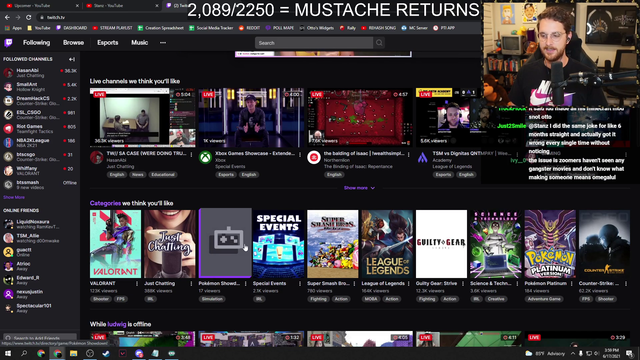Open the Guilty Gear Strive category cover
The height and width of the screenshot is (360, 640).
pyautogui.click(x=441, y=244)
